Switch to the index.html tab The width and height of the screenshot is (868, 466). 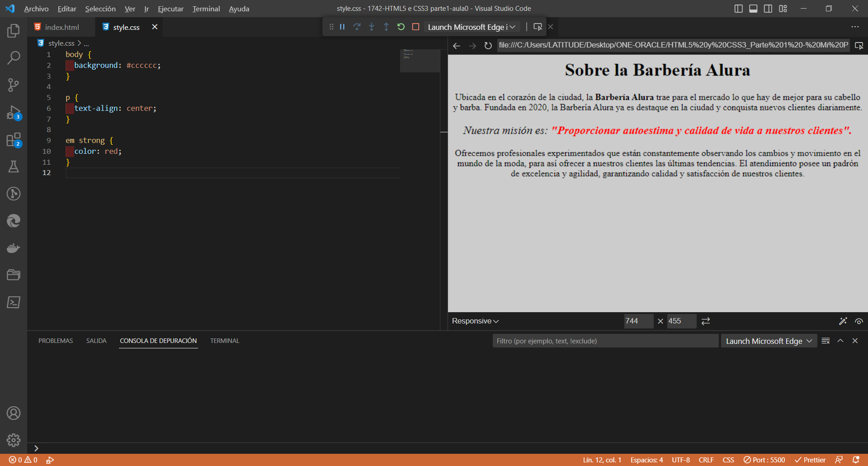pos(61,27)
